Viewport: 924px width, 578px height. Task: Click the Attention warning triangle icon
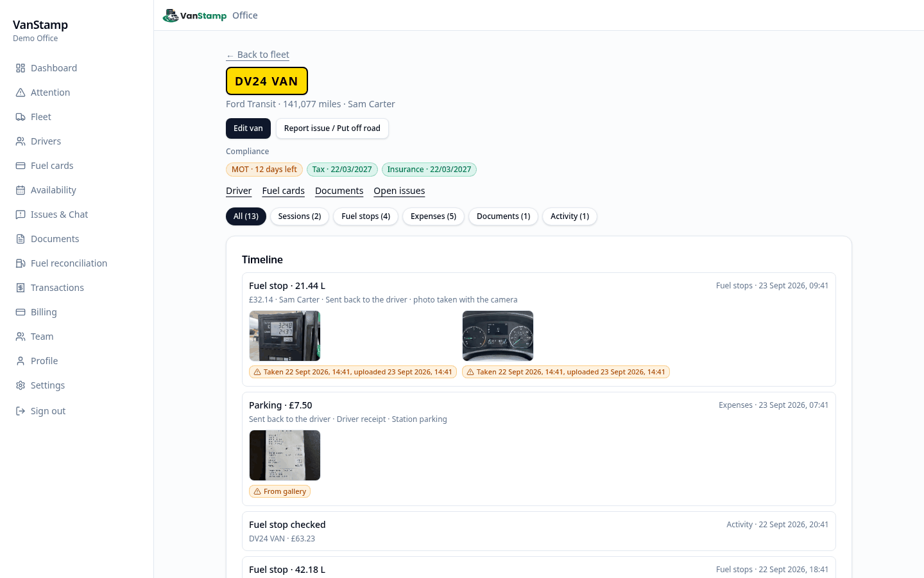[21, 92]
